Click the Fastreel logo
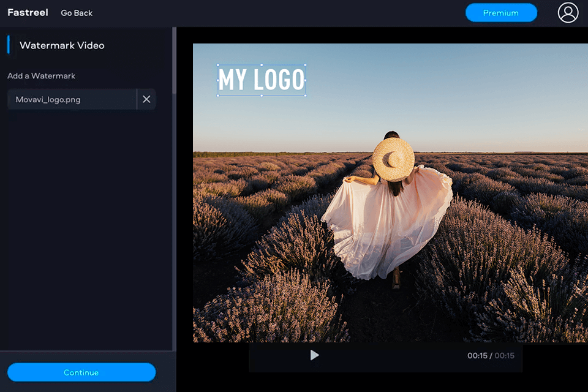 [x=28, y=12]
